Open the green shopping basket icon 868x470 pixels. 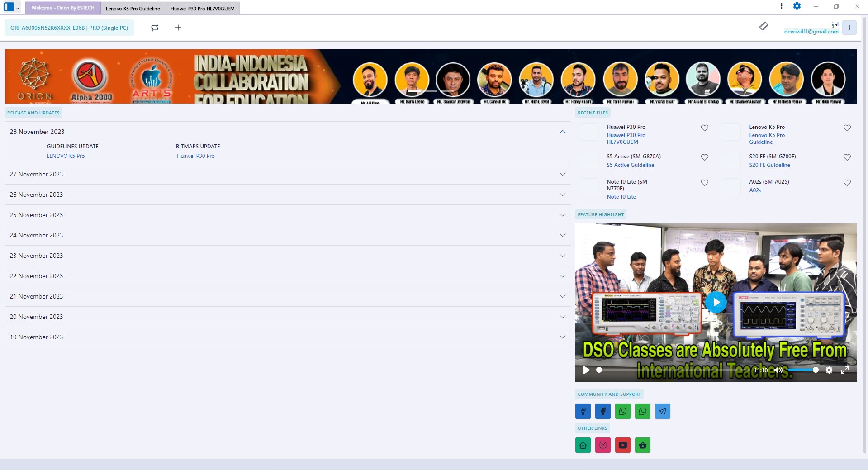643,445
